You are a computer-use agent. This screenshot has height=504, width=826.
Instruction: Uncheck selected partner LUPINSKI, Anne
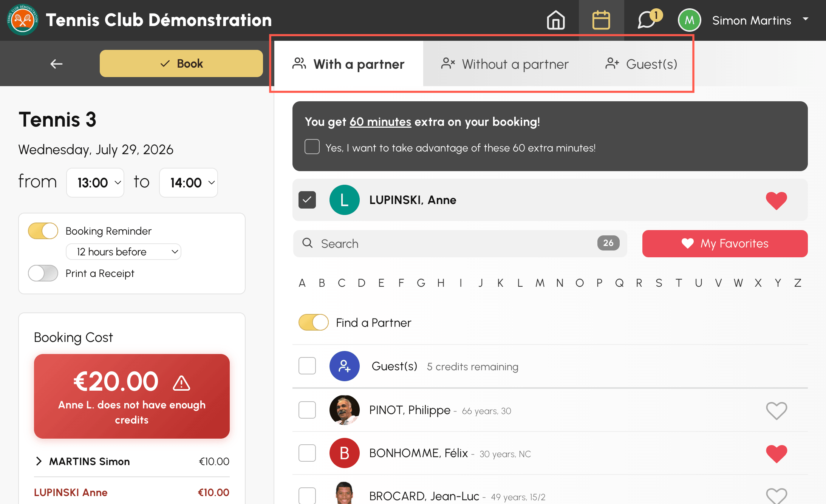click(x=307, y=200)
